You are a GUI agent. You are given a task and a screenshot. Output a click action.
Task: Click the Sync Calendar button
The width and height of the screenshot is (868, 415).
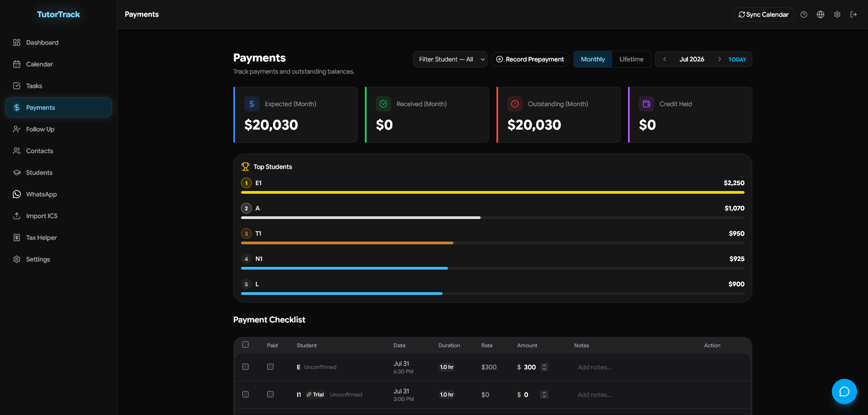(x=764, y=14)
